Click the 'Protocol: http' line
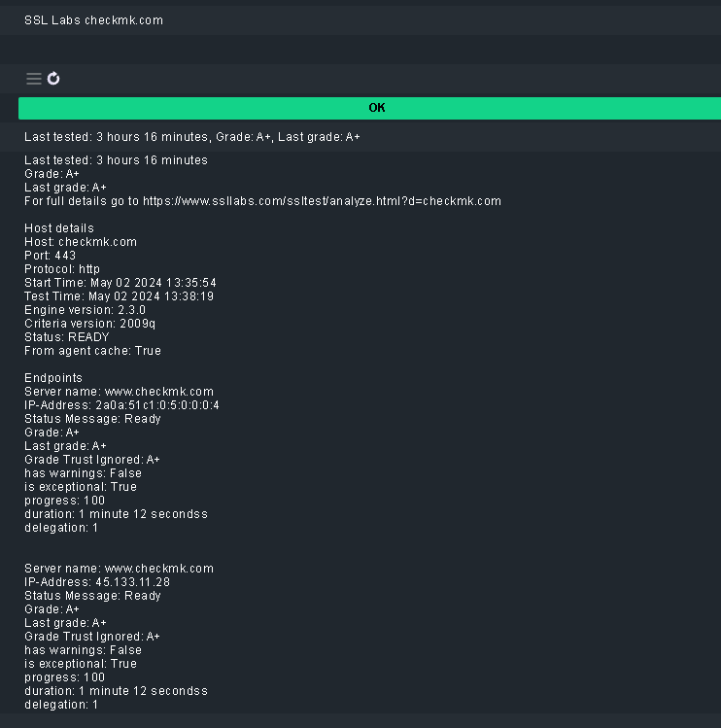 coord(62,269)
